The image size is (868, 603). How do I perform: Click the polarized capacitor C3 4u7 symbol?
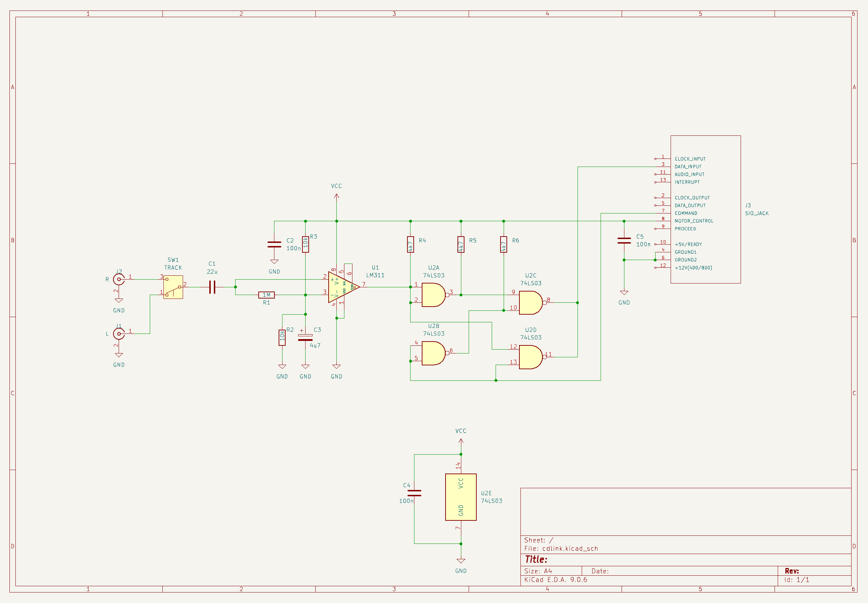click(x=304, y=337)
